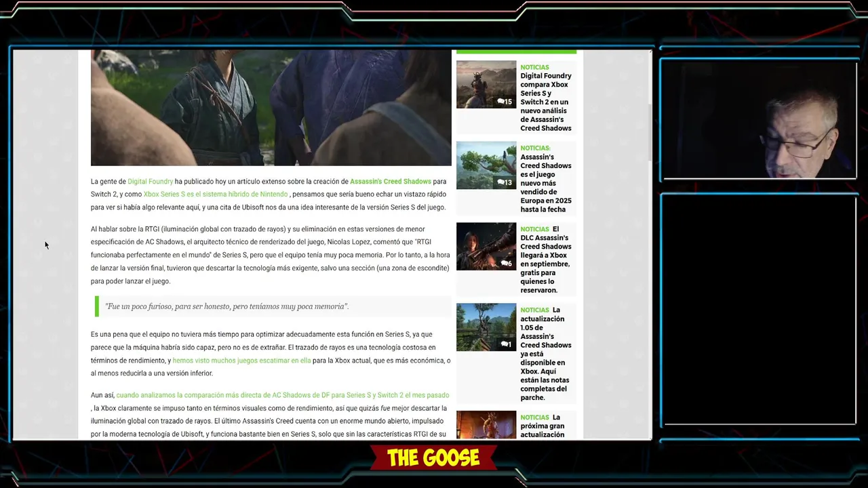Open headline La próxima gran actualización
Viewport: 868px width, 488px height.
tap(546, 426)
